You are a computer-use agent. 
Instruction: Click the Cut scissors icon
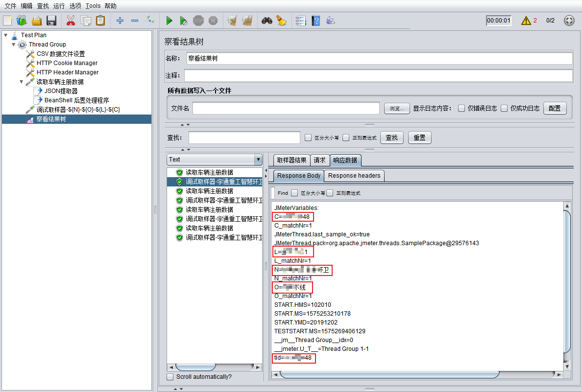point(71,21)
